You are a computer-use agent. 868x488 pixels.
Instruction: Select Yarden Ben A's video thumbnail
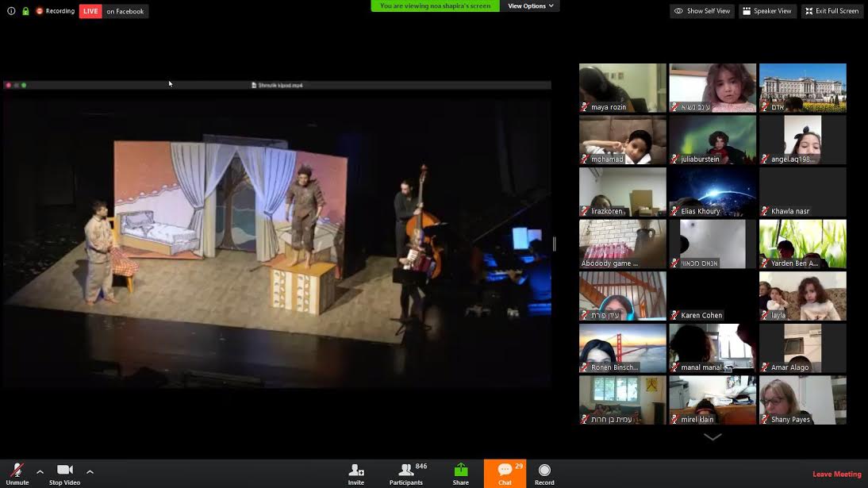coord(803,244)
